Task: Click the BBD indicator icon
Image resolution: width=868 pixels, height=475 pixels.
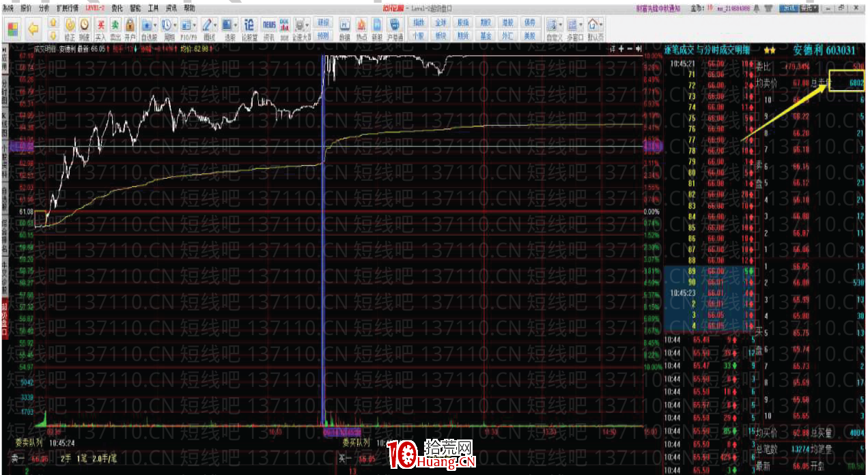Action: [x=283, y=24]
